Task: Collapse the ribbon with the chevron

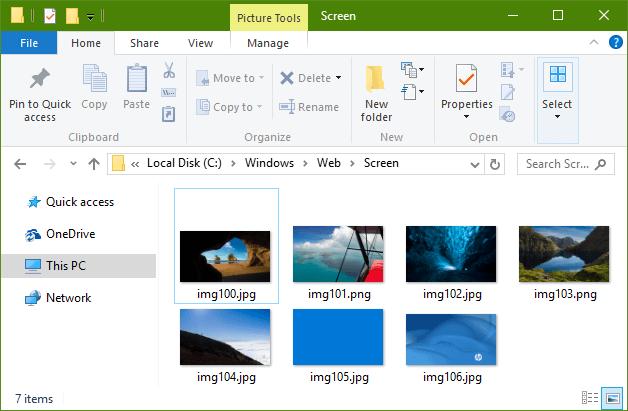Action: 594,42
